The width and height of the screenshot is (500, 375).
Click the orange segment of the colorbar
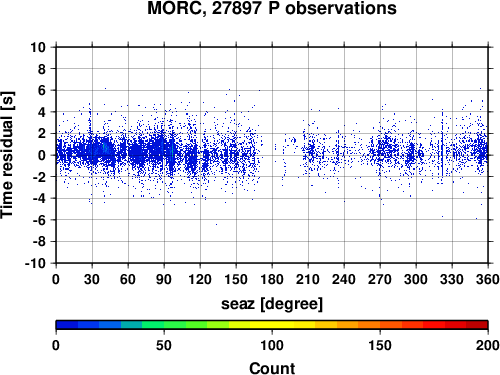369,325
